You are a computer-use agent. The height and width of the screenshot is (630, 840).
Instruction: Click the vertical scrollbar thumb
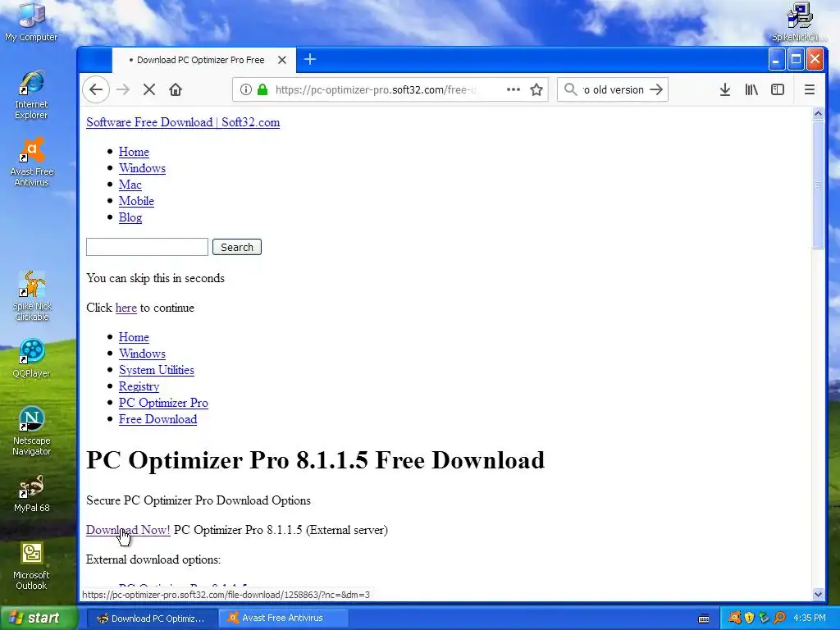pyautogui.click(x=818, y=185)
